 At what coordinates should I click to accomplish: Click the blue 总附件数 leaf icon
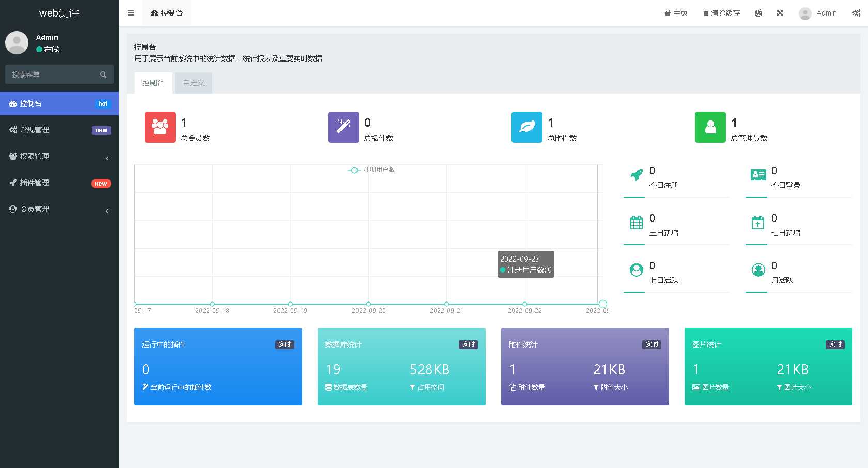click(527, 127)
